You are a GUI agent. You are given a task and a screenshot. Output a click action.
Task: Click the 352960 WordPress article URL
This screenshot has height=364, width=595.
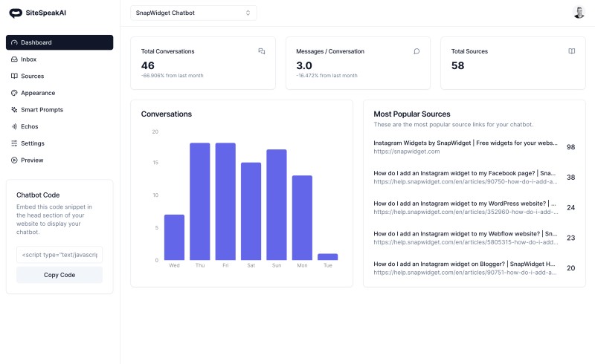tap(466, 212)
